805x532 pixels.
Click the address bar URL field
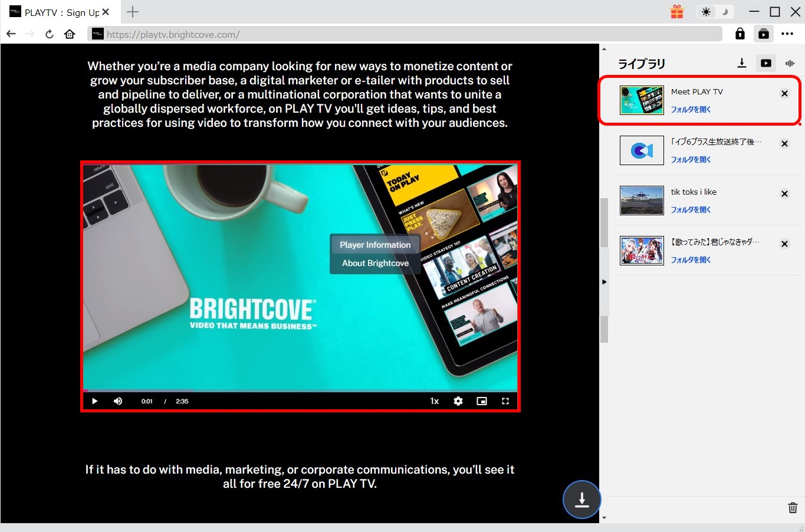(x=405, y=34)
